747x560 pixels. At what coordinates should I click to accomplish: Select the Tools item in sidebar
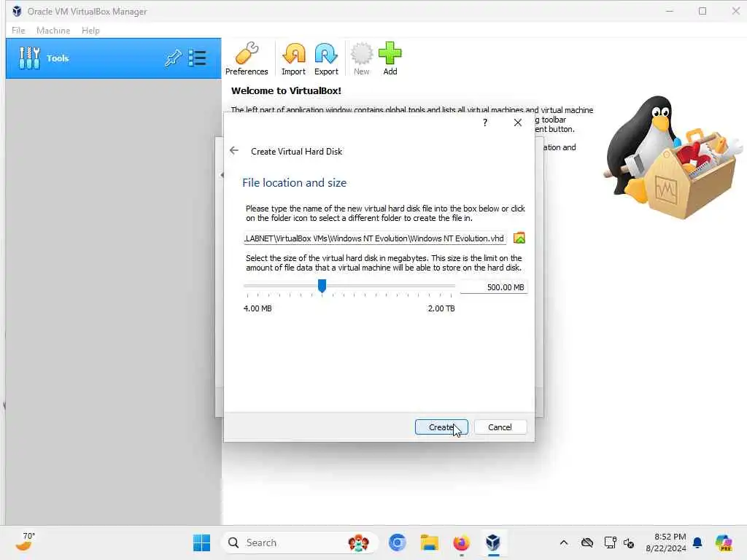tap(113, 58)
